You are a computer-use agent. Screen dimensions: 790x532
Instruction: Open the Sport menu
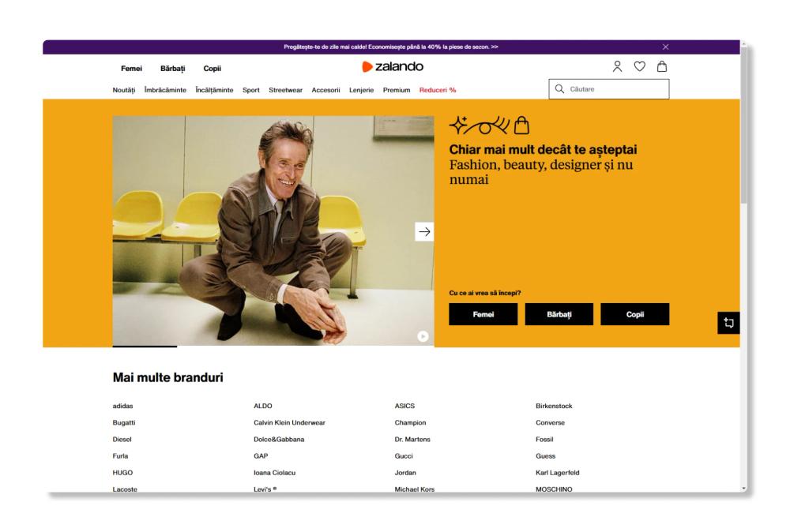pyautogui.click(x=251, y=90)
